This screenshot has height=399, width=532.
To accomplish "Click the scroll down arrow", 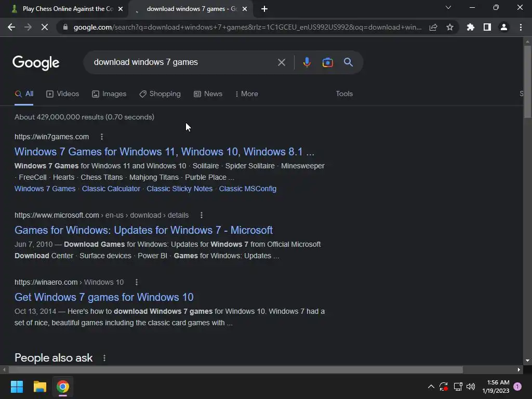I will 527,361.
